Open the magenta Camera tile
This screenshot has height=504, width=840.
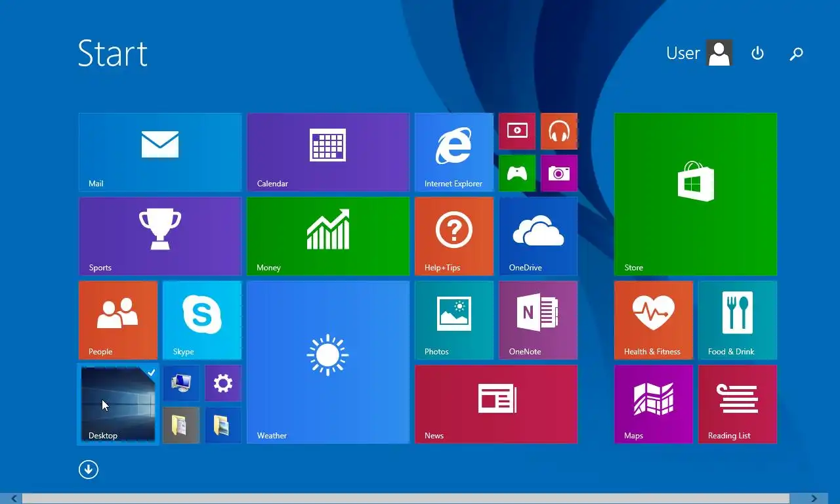tap(559, 173)
